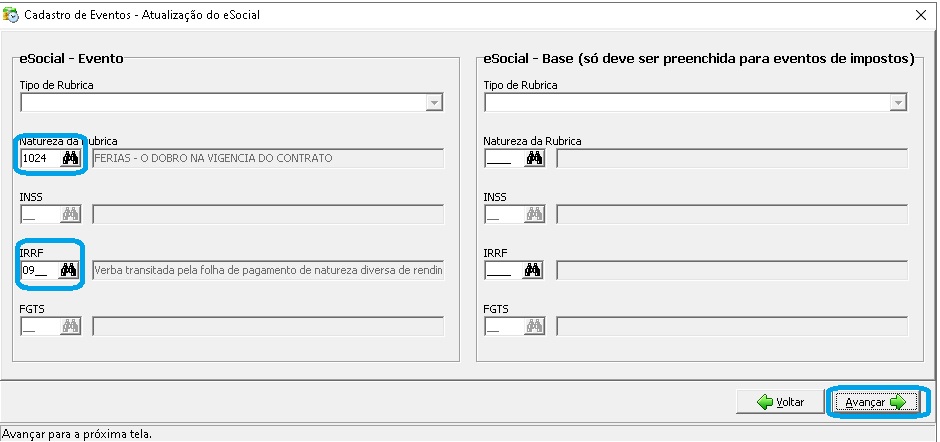Click the Base INSS binoculars lookup
The height and width of the screenshot is (442, 940).
(534, 214)
